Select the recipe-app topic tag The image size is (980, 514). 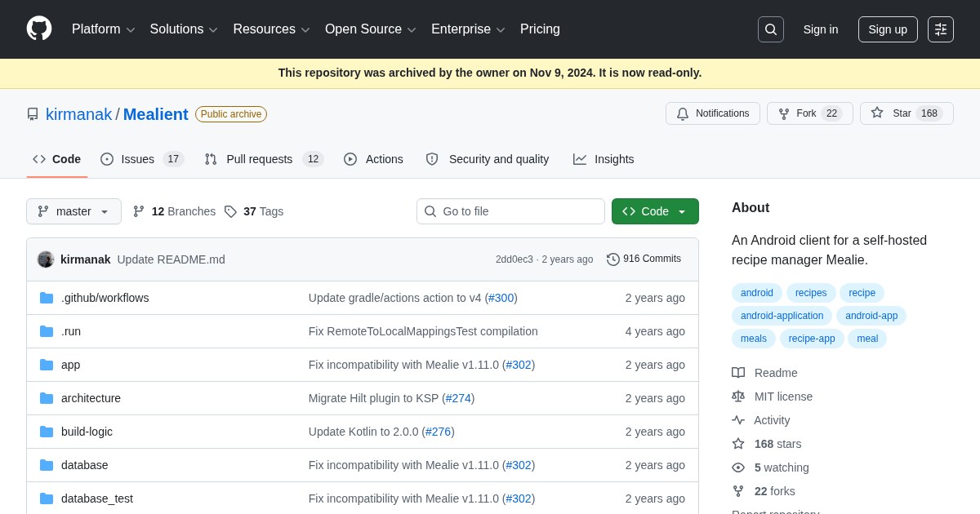(x=812, y=339)
